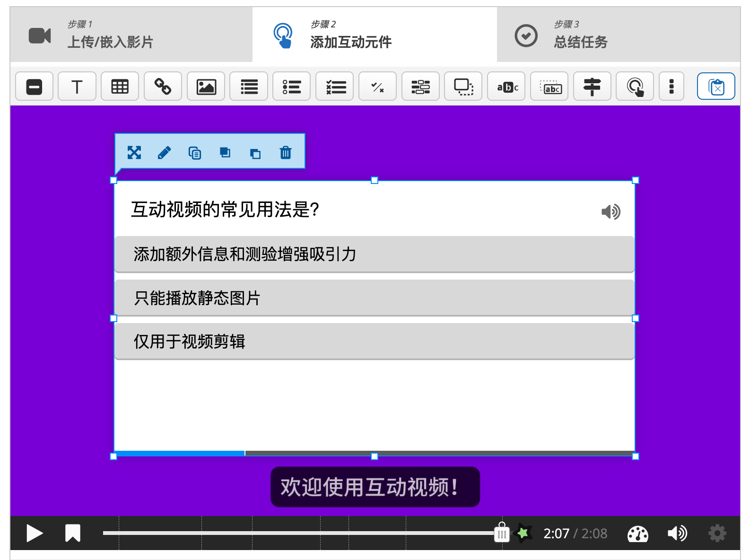Click the fullscreen expand icon on element toolbar
The width and height of the screenshot is (750, 560).
click(x=134, y=152)
